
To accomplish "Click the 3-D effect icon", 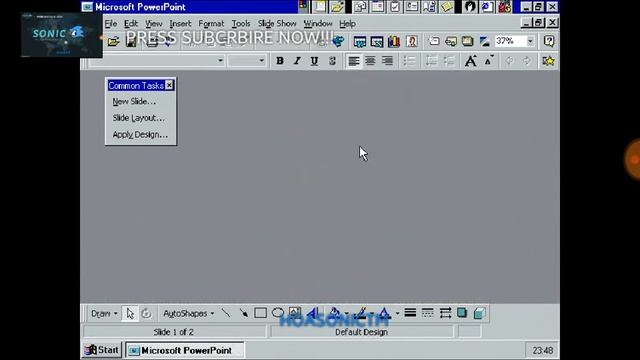I will (x=479, y=313).
